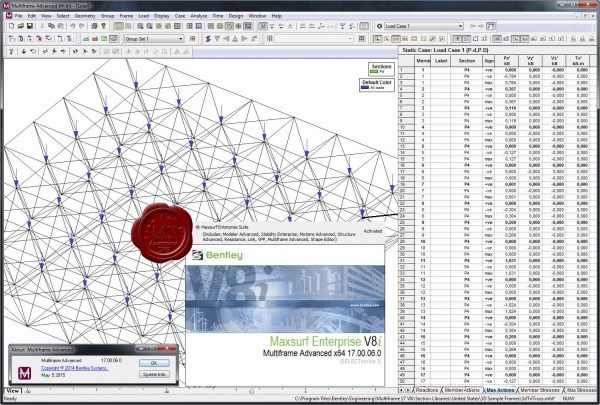Open an existing file from toolbar
The image size is (600, 405).
[x=21, y=26]
